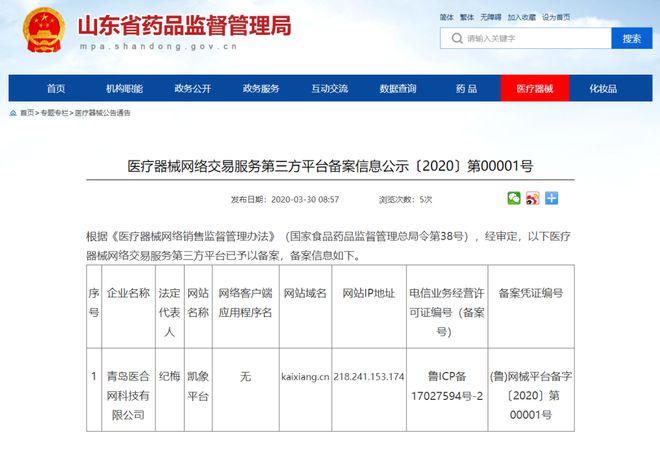Click the breadcrumb home icon
This screenshot has width=660, height=474.
pos(13,113)
